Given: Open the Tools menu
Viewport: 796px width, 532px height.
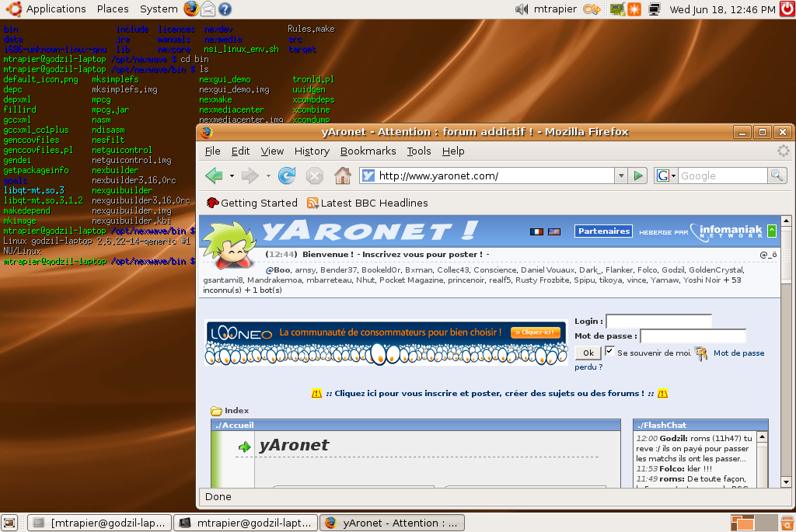Looking at the screenshot, I should point(419,151).
